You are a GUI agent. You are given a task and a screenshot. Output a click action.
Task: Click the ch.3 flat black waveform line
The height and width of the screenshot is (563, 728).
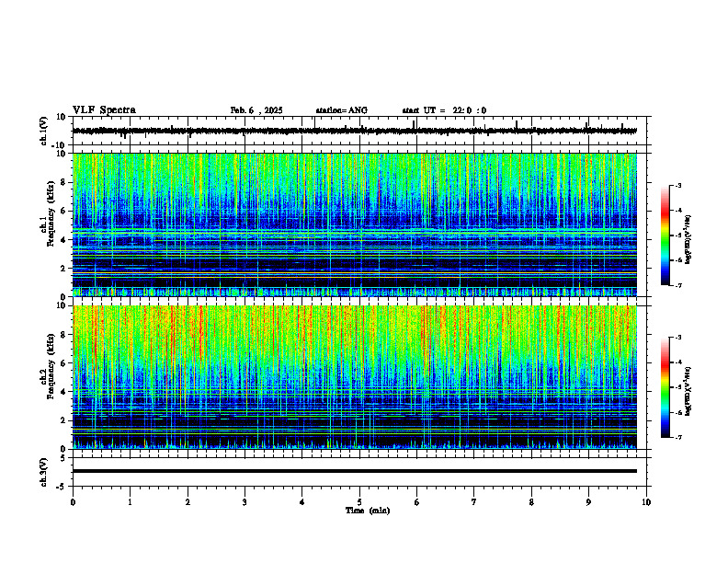coord(354,471)
